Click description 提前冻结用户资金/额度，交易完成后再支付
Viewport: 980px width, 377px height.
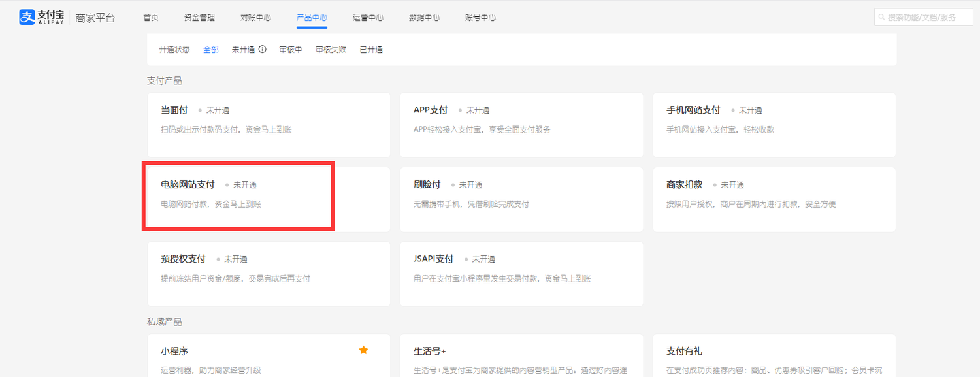click(235, 279)
